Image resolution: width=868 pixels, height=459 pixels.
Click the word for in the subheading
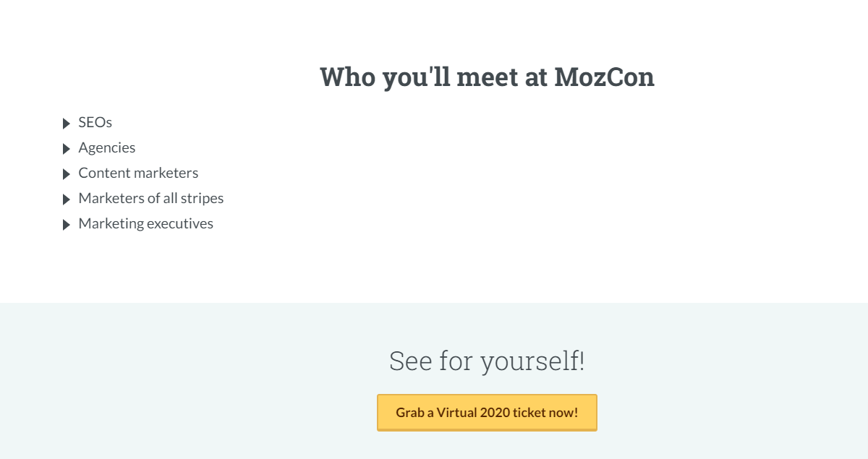pos(456,361)
